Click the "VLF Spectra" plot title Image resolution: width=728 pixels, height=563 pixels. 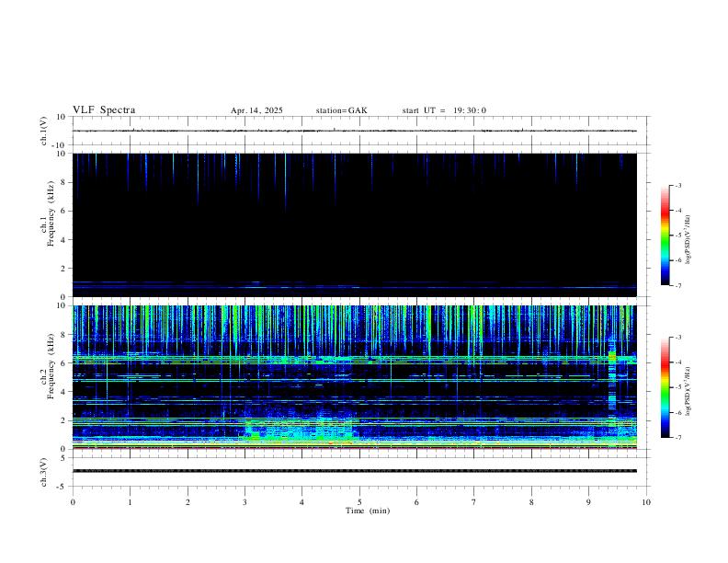coord(104,110)
